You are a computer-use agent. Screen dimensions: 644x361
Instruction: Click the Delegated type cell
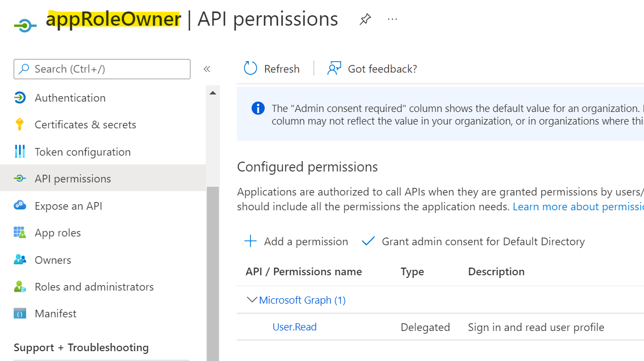click(x=426, y=327)
